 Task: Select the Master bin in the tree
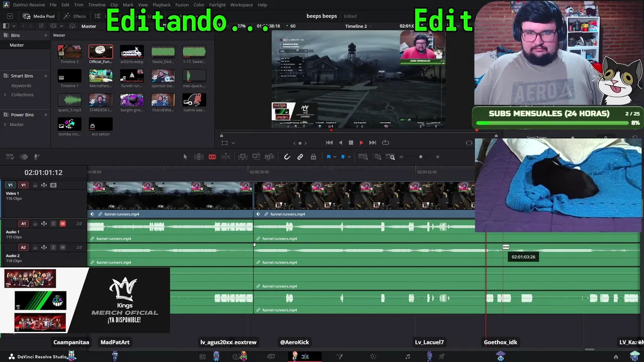(17, 45)
